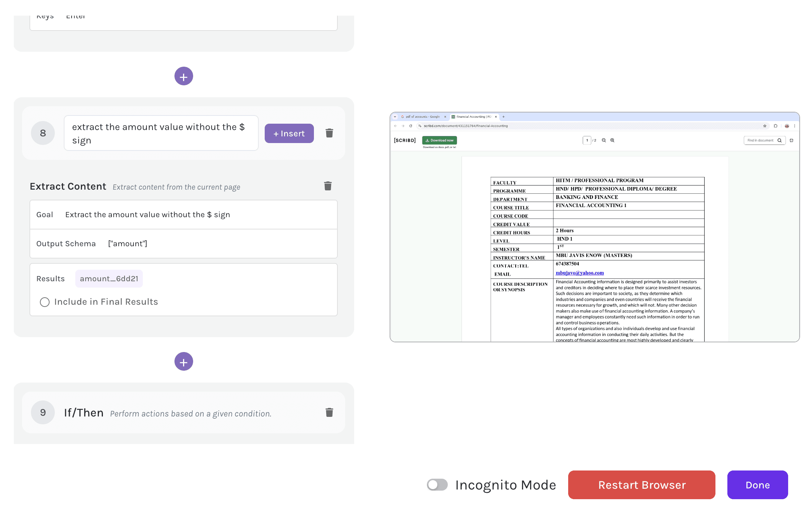Click the site info icon in the address bar
The width and height of the screenshot is (812, 526).
(420, 126)
